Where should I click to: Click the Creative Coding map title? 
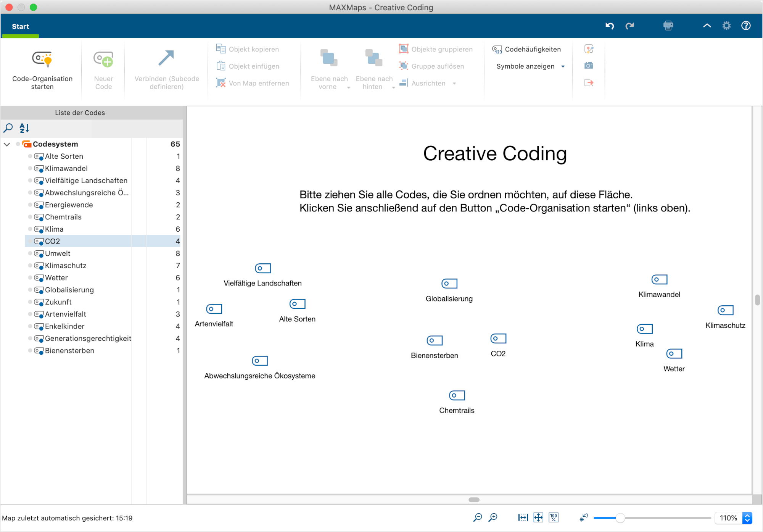pos(495,153)
